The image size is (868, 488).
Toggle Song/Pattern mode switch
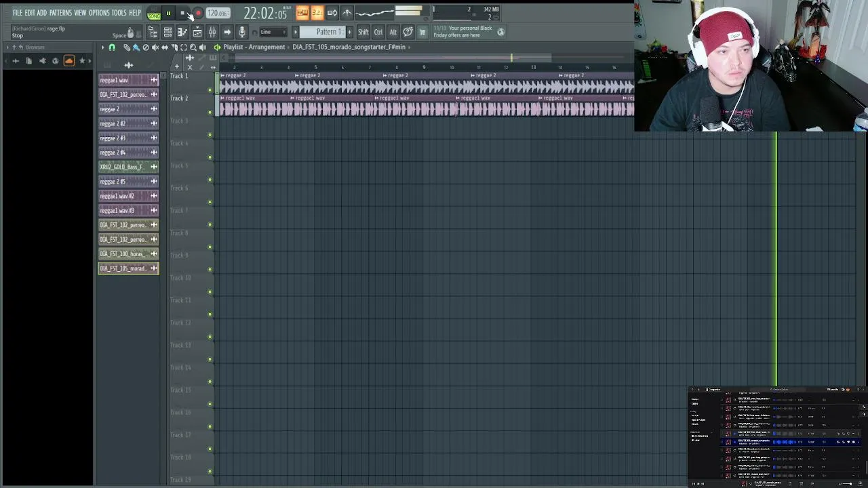pos(154,14)
